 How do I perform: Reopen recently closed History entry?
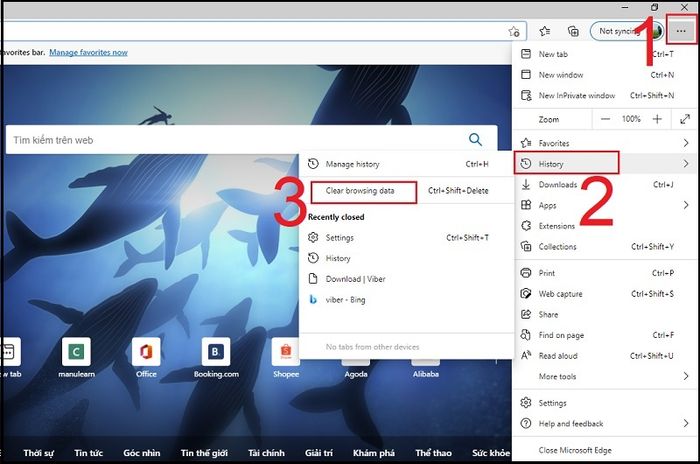pos(406,258)
